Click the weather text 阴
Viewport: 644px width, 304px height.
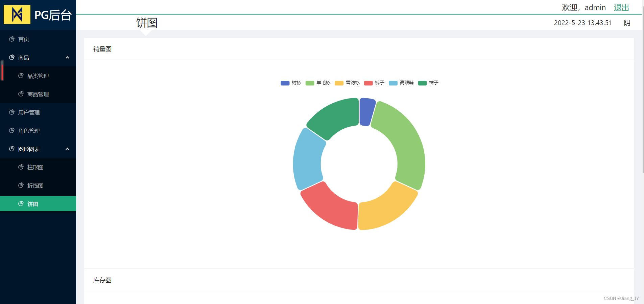pos(627,23)
